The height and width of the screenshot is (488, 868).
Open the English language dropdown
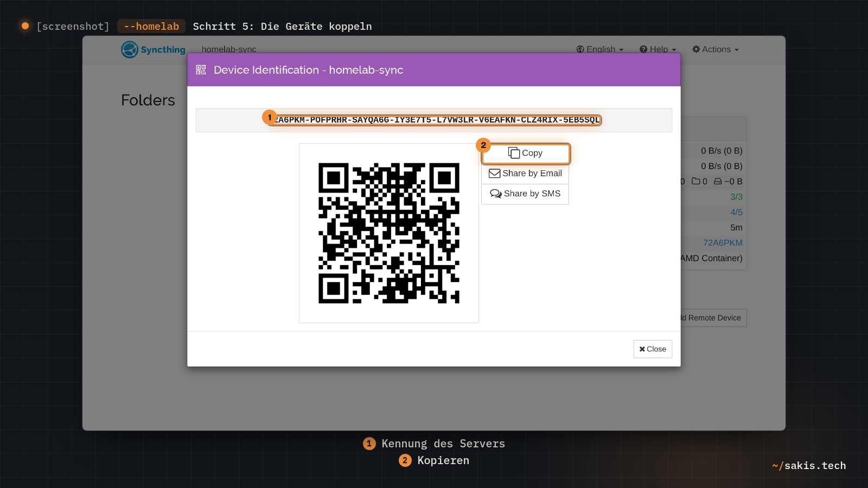click(600, 49)
